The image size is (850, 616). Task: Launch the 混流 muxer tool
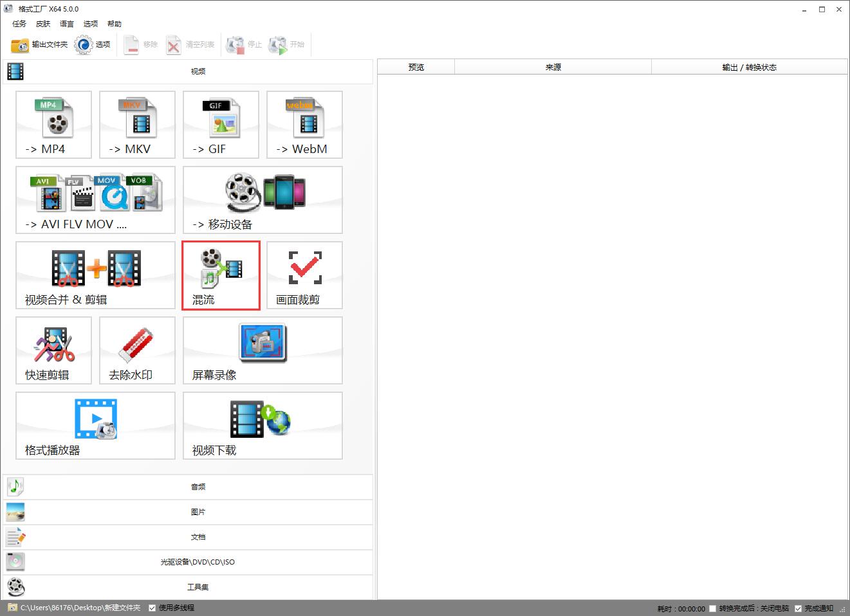click(221, 275)
